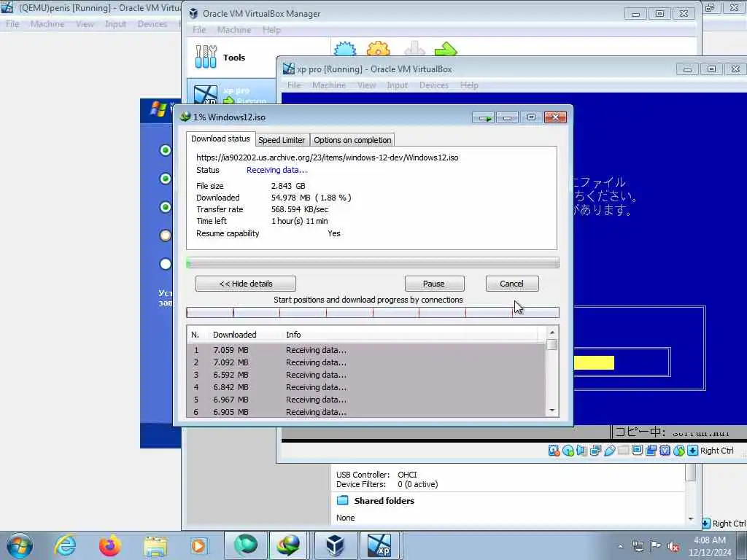The width and height of the screenshot is (747, 560).
Task: Click the green round app icon on the taskbar
Action: click(x=245, y=545)
